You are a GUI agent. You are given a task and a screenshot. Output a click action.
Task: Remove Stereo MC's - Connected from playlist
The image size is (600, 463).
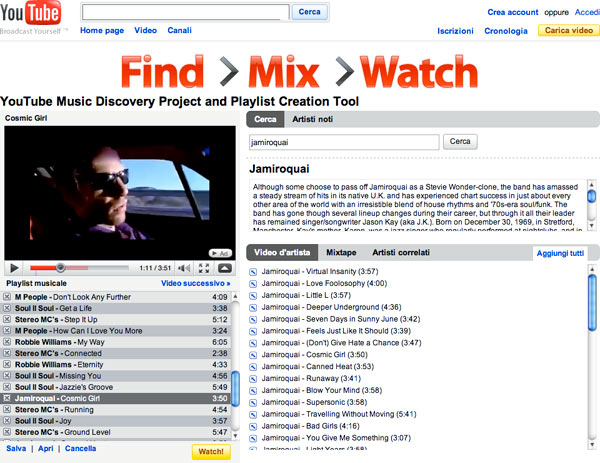click(x=7, y=353)
